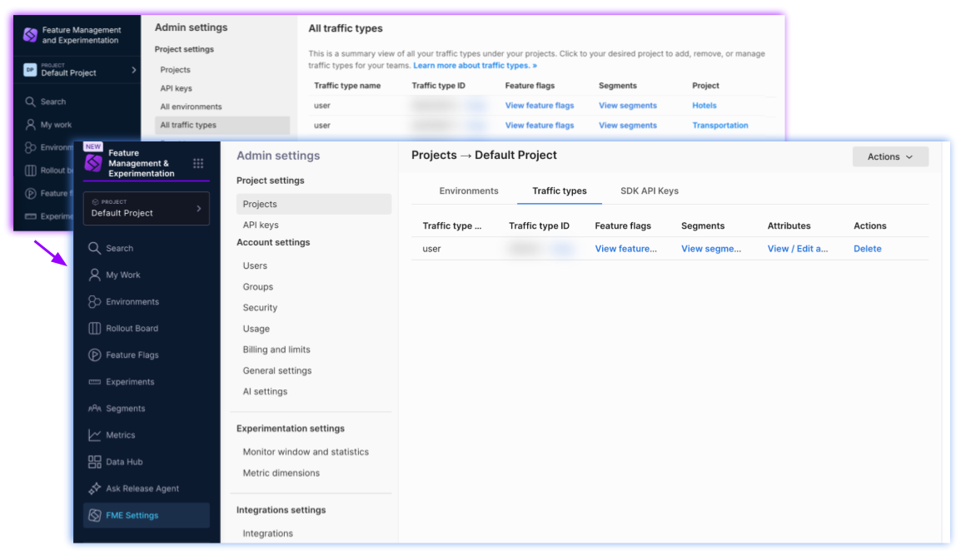Click the Search magnifier icon in front sidebar
The width and height of the screenshot is (966, 560).
[x=95, y=248]
